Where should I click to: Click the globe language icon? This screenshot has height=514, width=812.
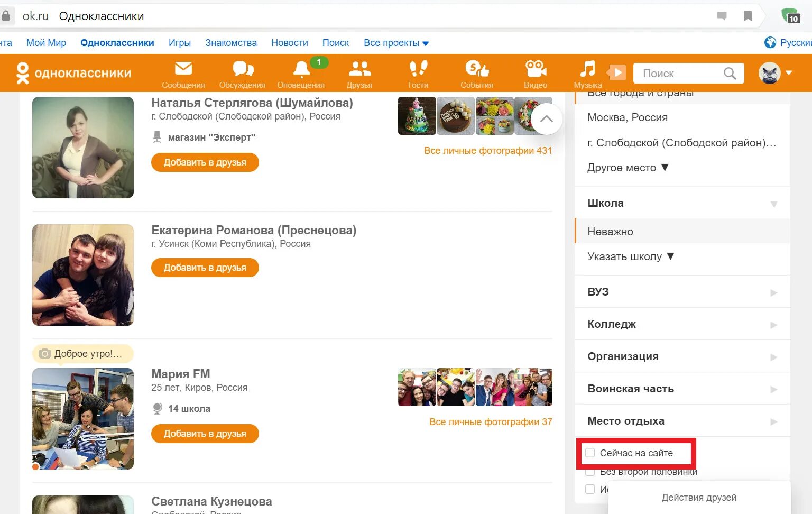pos(770,42)
